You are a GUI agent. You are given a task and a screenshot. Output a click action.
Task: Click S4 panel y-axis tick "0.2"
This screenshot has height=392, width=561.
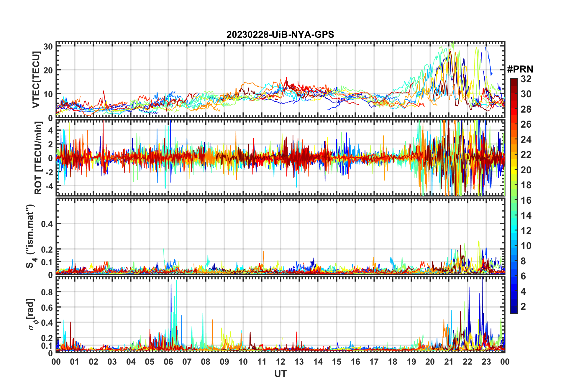click(x=47, y=249)
